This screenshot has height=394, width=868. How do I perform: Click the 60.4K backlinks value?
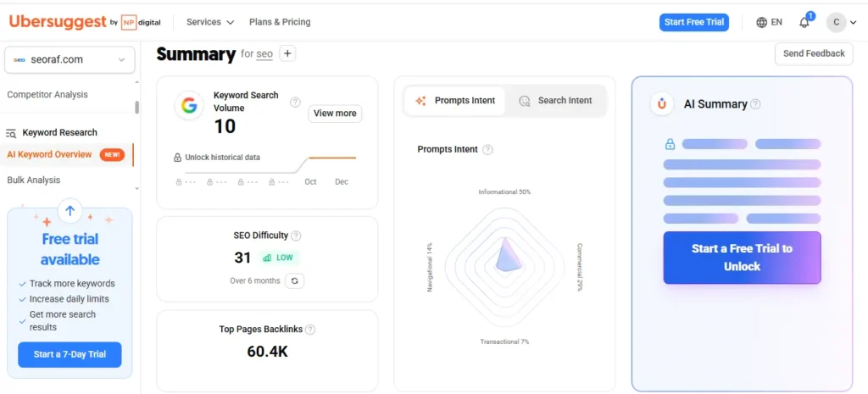(x=267, y=352)
